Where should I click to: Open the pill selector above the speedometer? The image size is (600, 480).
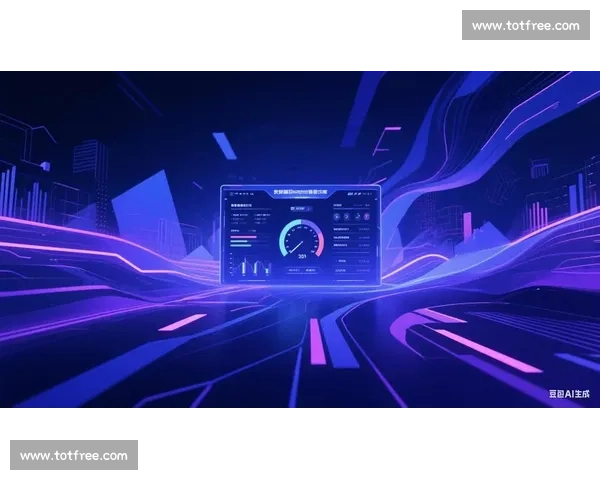pyautogui.click(x=300, y=210)
